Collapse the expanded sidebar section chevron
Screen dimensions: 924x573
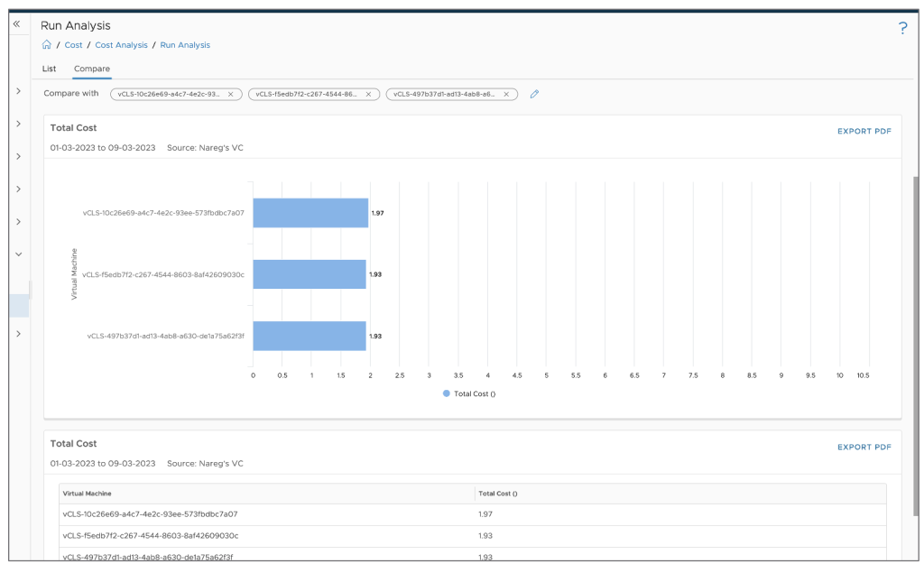18,254
